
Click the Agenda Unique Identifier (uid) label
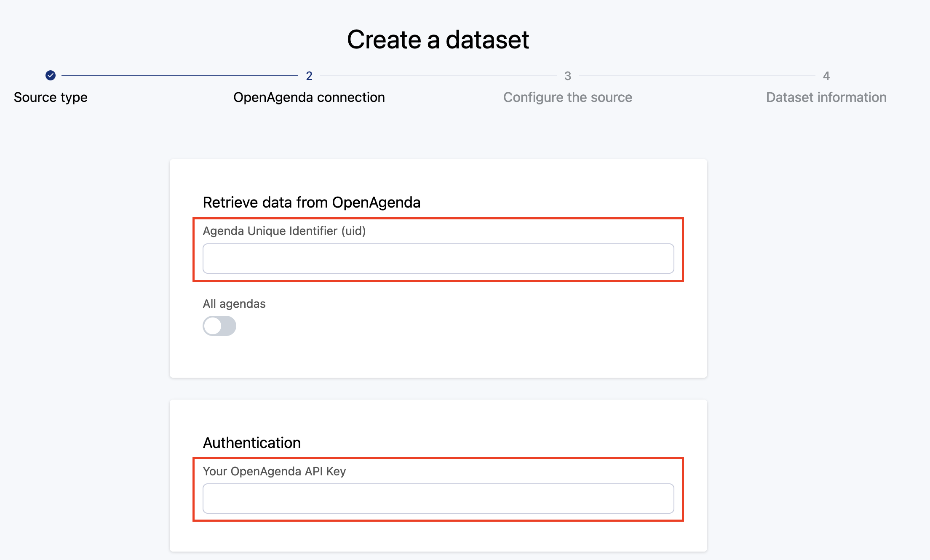click(284, 231)
